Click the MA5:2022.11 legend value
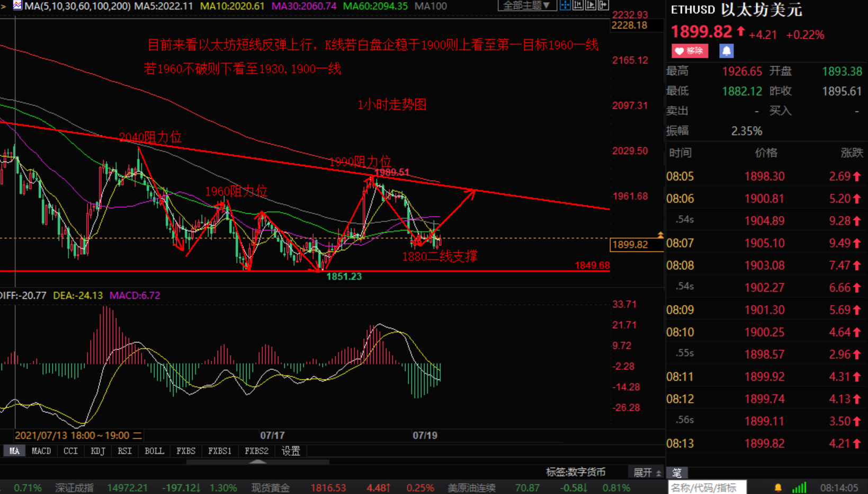The height and width of the screenshot is (494, 868). 164,6
